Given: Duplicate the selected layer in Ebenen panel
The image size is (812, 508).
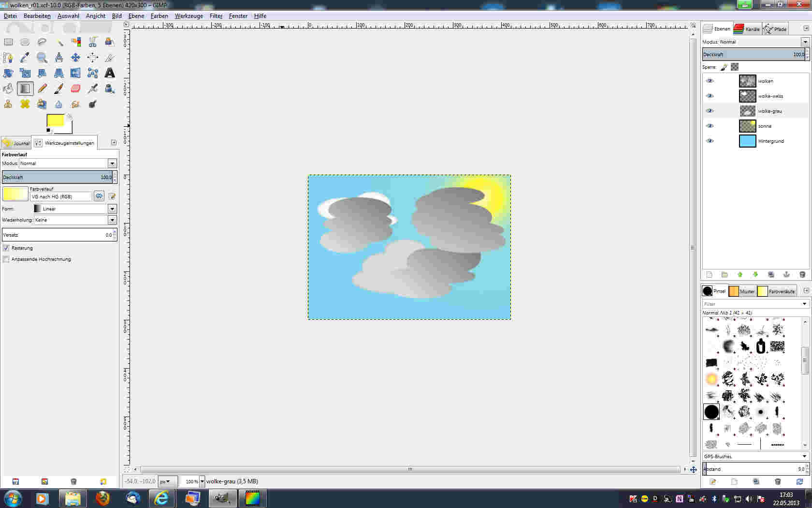Looking at the screenshot, I should point(771,274).
